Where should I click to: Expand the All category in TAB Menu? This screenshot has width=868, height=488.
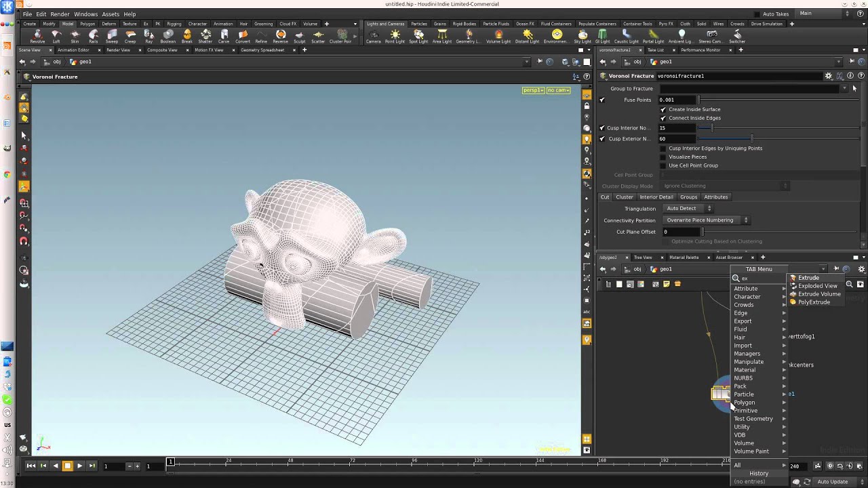point(759,465)
